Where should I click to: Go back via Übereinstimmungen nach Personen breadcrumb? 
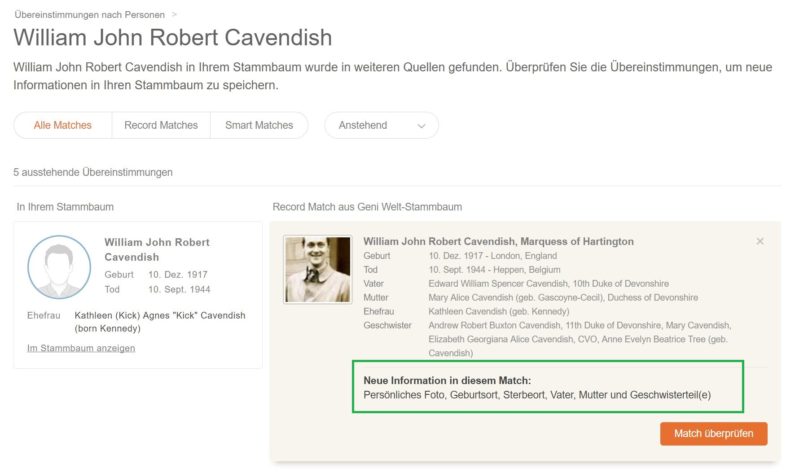point(89,15)
